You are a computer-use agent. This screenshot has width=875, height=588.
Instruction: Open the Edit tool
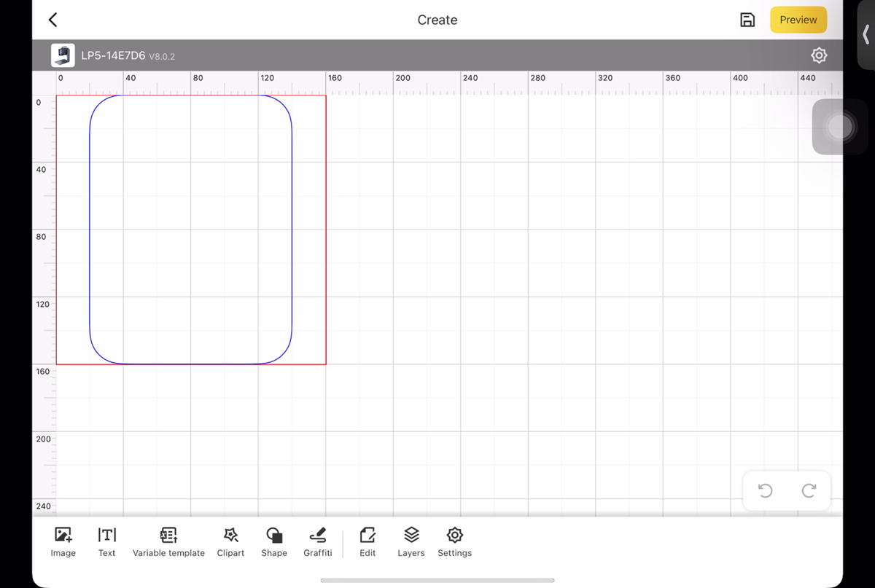click(367, 543)
